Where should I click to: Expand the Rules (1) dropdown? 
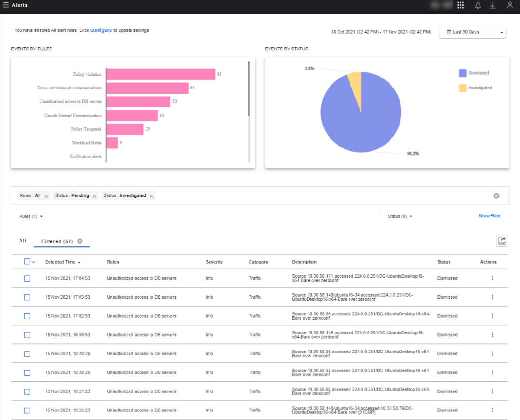pyautogui.click(x=31, y=216)
